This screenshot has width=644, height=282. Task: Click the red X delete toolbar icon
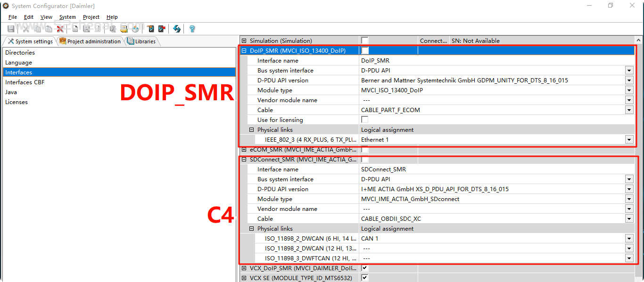click(60, 29)
